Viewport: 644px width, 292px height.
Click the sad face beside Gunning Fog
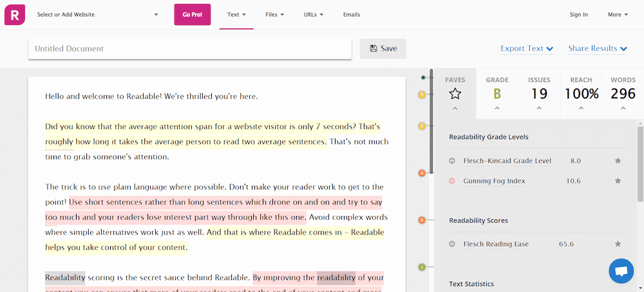452,181
